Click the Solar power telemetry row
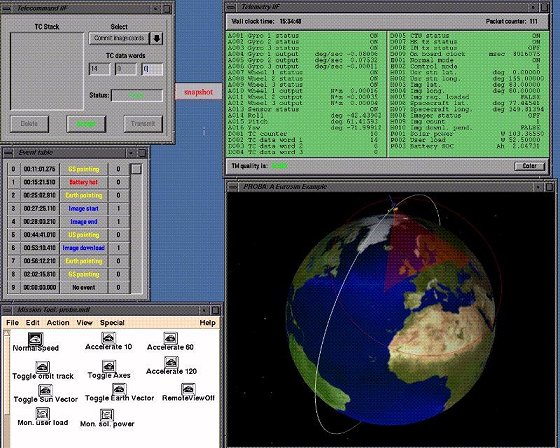Image resolution: width=560 pixels, height=448 pixels. (467, 134)
